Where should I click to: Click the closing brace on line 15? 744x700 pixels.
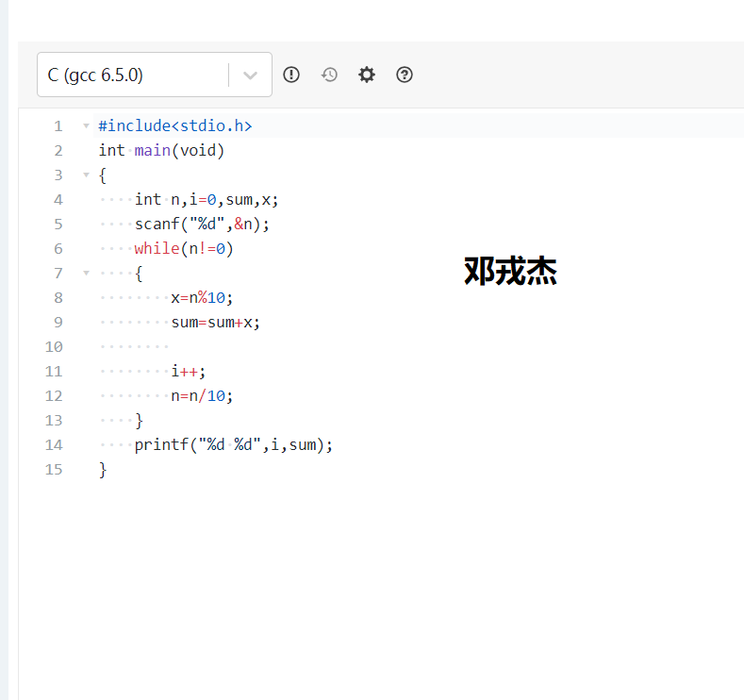[x=103, y=470]
